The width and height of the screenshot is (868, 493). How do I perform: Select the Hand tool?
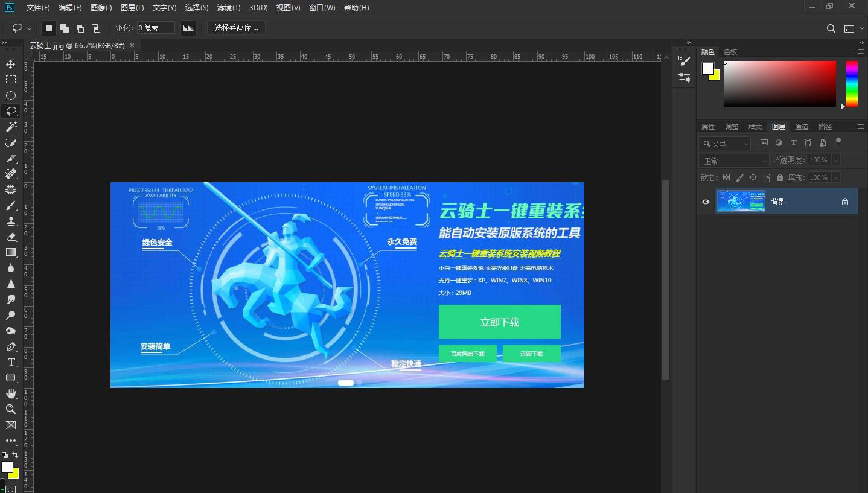(x=10, y=393)
